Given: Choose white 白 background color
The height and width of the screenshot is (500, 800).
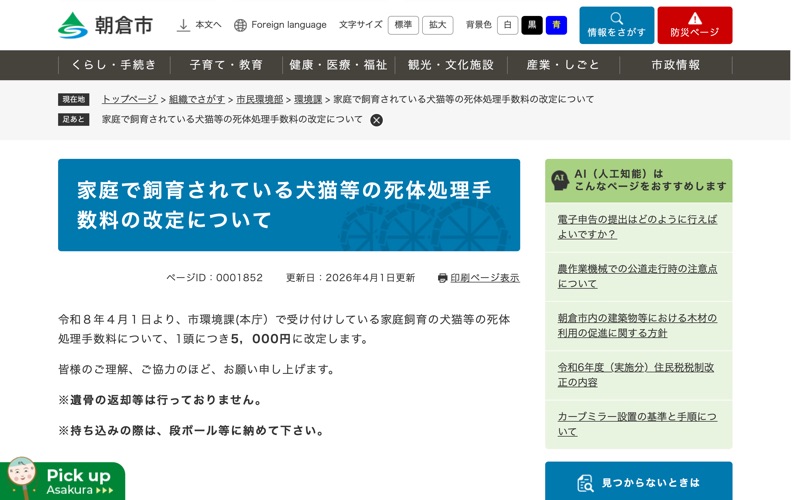Looking at the screenshot, I should pos(508,25).
